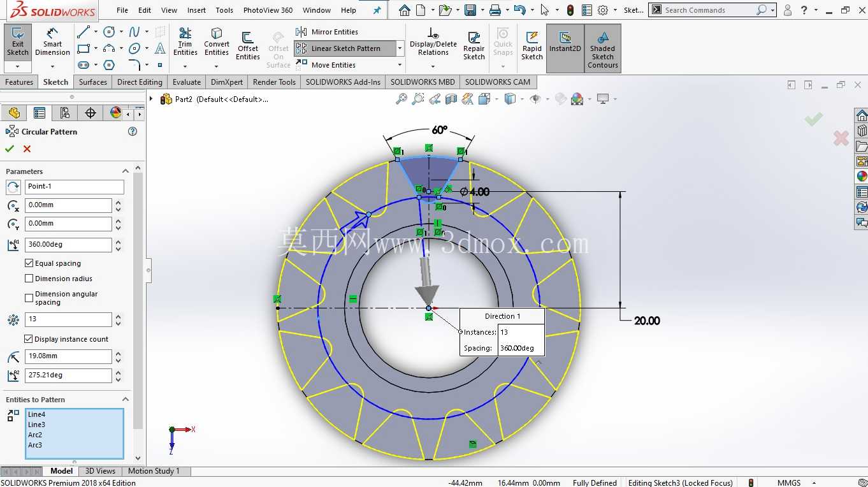The width and height of the screenshot is (868, 487).
Task: Switch to the Features tab
Action: coord(19,82)
